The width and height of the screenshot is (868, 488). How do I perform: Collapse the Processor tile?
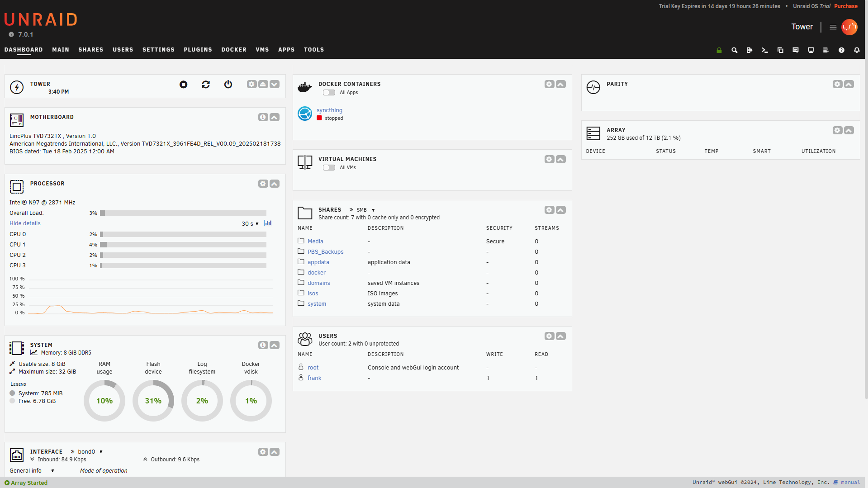(x=275, y=184)
